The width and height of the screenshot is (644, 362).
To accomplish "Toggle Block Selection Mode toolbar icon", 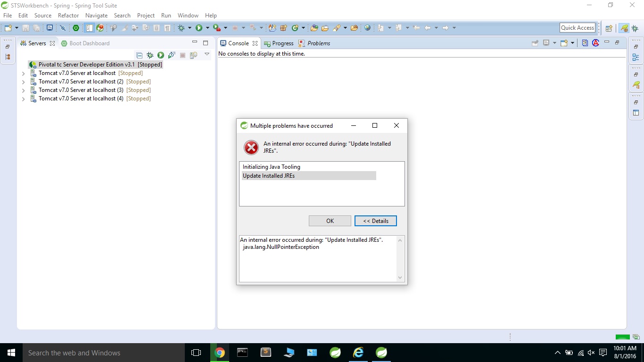I will point(156,28).
